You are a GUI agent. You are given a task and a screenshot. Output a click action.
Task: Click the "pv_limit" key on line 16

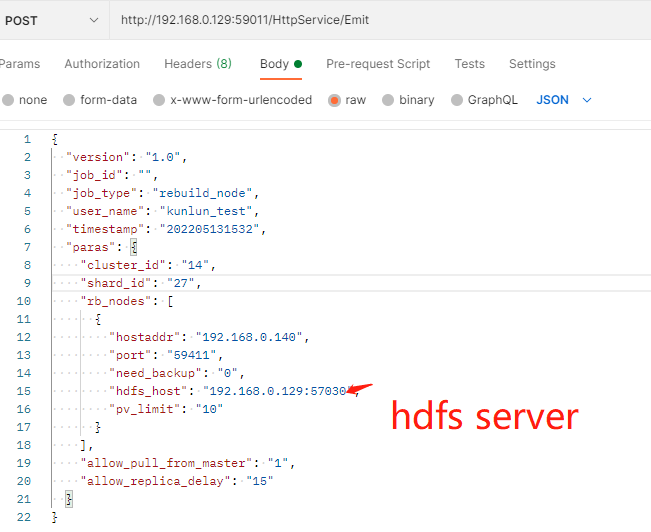(144, 409)
